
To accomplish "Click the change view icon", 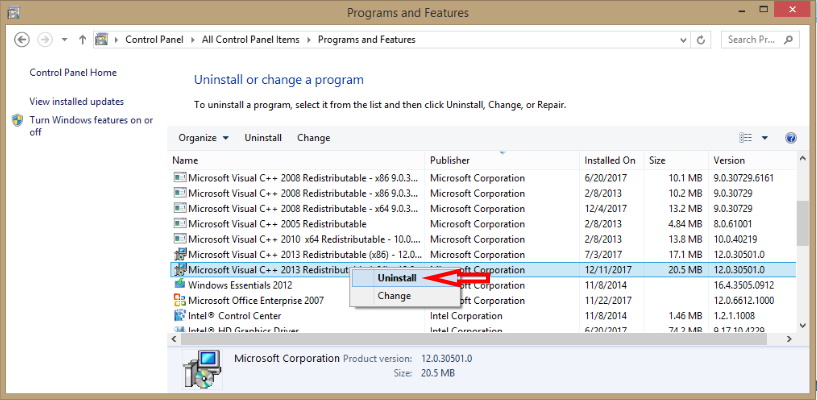I will click(746, 138).
